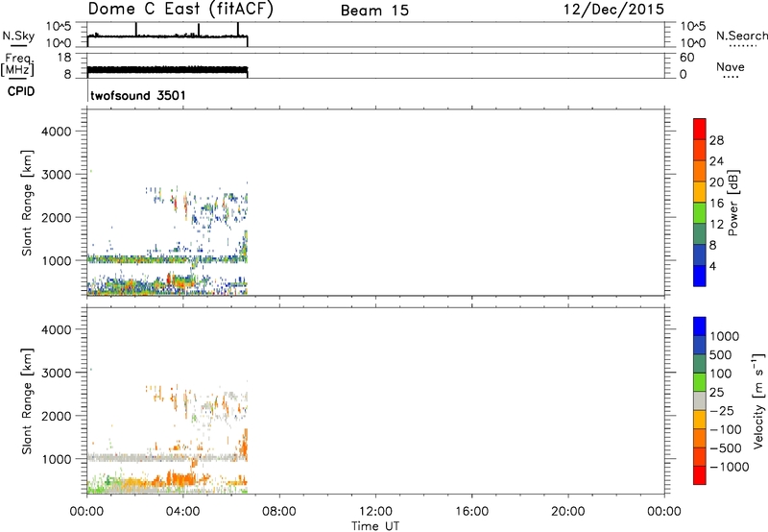
Task: Click the '-500' tick on the velocity colorbar
Action: point(726,448)
